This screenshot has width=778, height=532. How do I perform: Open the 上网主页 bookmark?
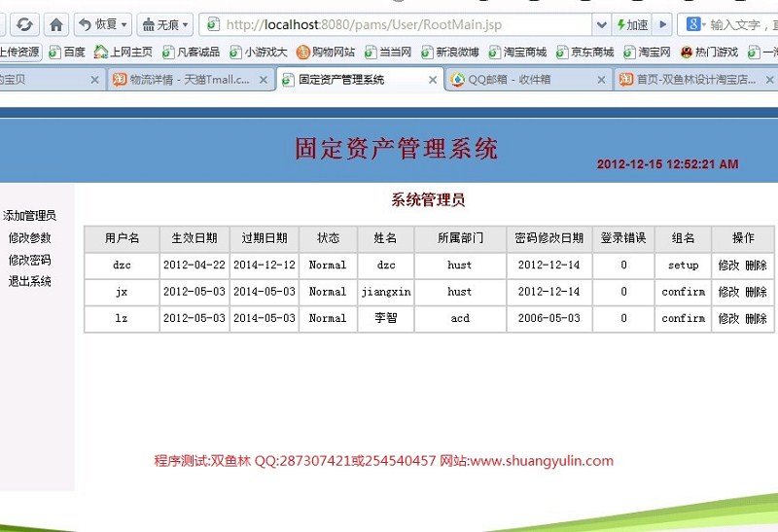[124, 52]
